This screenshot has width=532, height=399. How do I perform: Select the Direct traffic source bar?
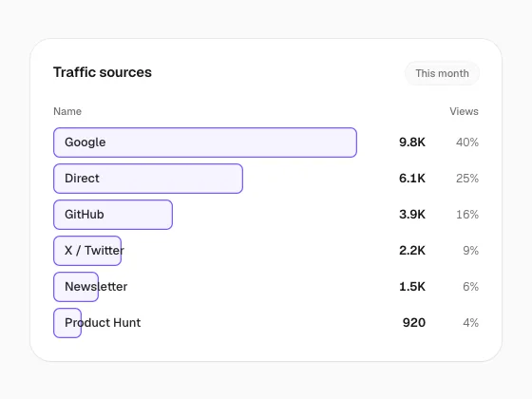click(x=148, y=179)
